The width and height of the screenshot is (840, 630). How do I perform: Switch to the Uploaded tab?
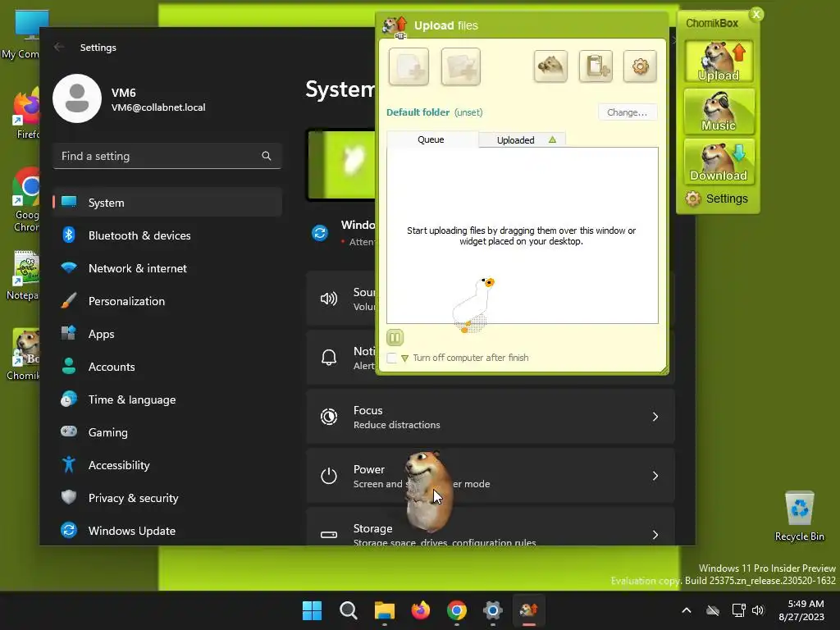[x=522, y=139]
